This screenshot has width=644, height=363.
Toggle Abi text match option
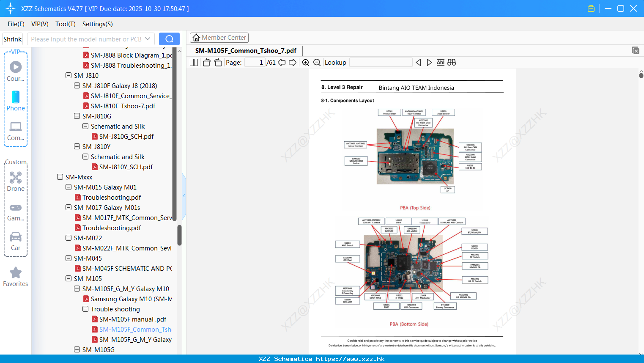(440, 62)
